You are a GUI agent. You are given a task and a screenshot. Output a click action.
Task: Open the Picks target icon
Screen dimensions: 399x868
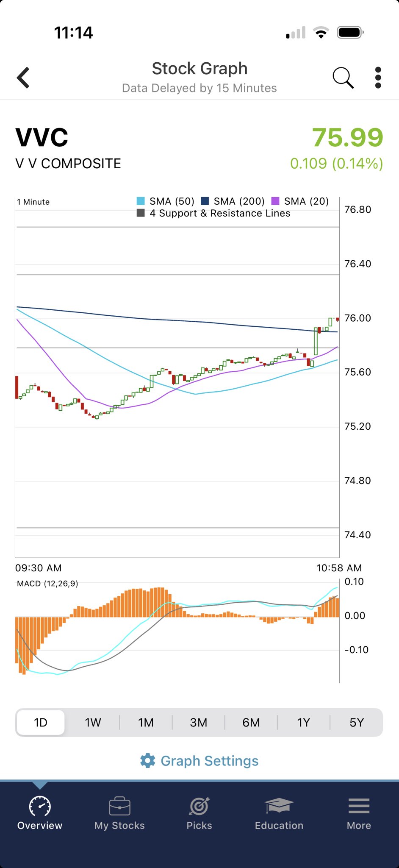click(199, 806)
